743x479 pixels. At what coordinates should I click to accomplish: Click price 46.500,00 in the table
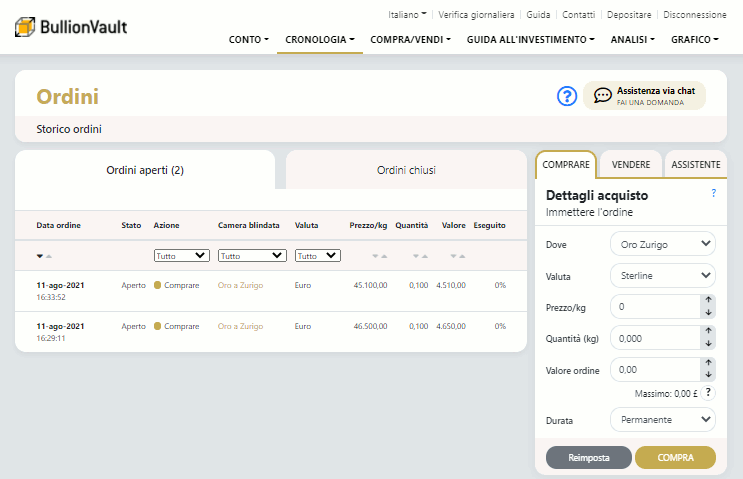tap(370, 326)
